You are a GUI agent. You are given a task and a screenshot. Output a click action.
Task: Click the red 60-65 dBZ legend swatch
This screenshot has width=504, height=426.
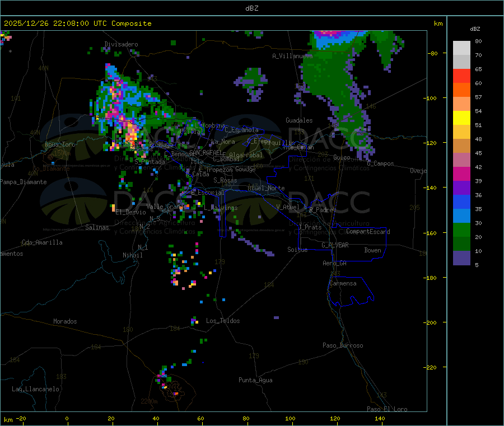click(x=461, y=76)
